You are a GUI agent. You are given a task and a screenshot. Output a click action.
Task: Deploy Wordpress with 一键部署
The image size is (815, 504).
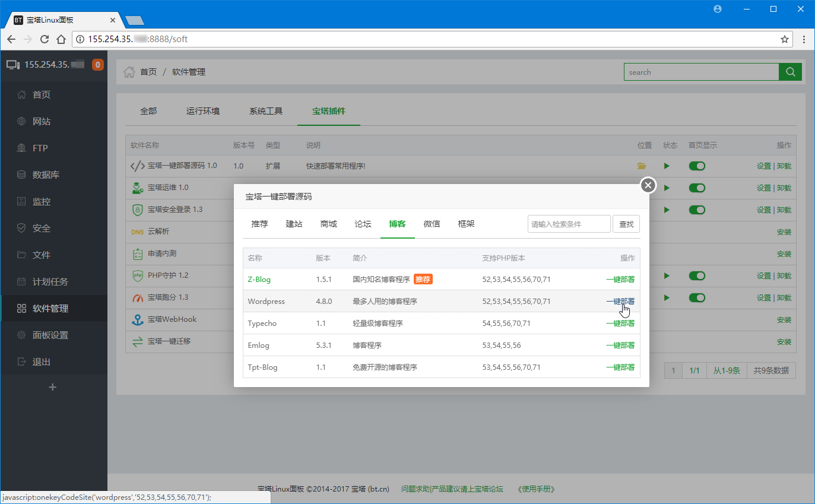(x=620, y=301)
